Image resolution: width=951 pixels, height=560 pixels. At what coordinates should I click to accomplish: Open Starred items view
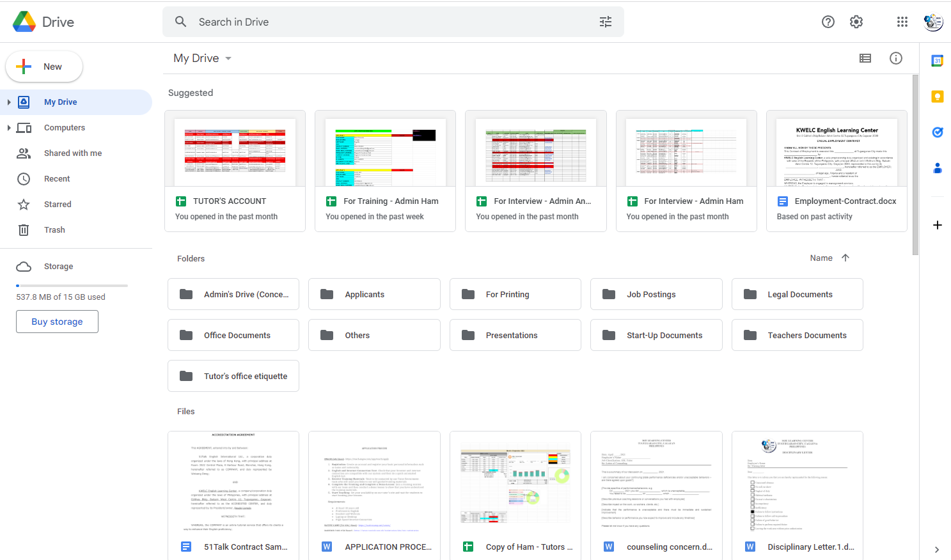76,205
